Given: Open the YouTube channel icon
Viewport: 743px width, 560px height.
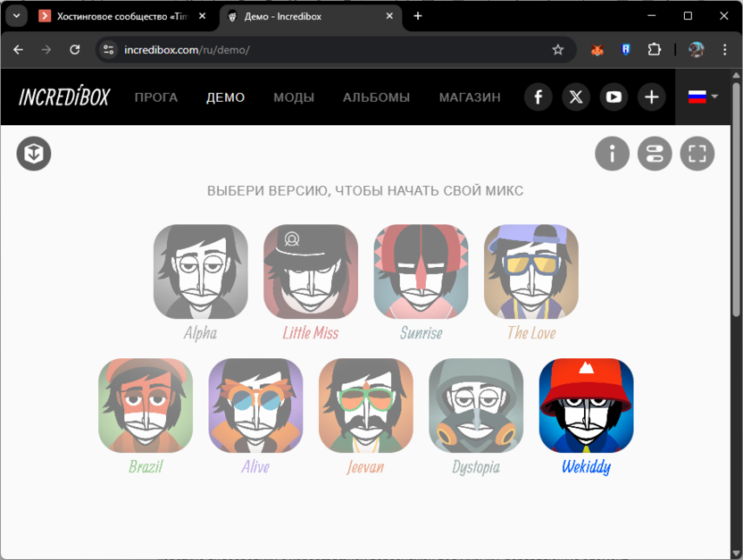Looking at the screenshot, I should tap(614, 96).
